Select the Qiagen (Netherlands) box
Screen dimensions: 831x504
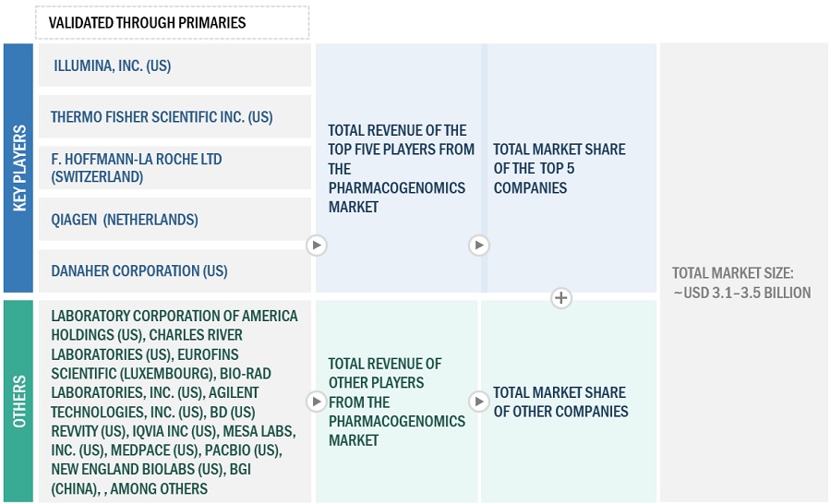pyautogui.click(x=174, y=220)
